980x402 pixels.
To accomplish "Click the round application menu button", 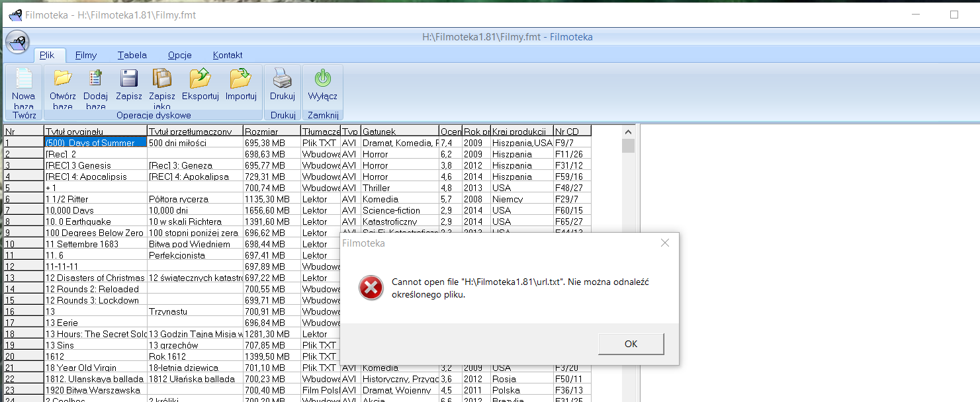I will 17,44.
